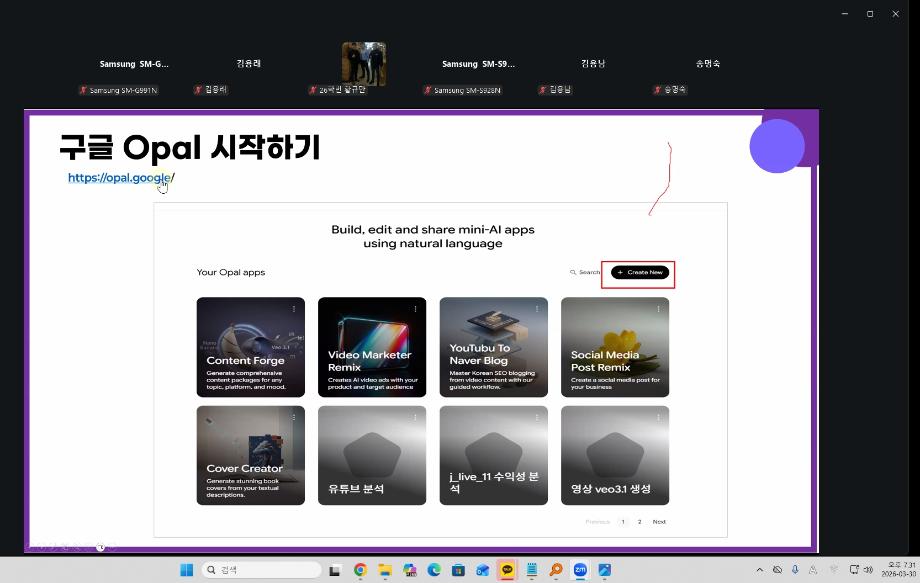Open the Windows Start menu
The image size is (920, 583).
[x=186, y=569]
